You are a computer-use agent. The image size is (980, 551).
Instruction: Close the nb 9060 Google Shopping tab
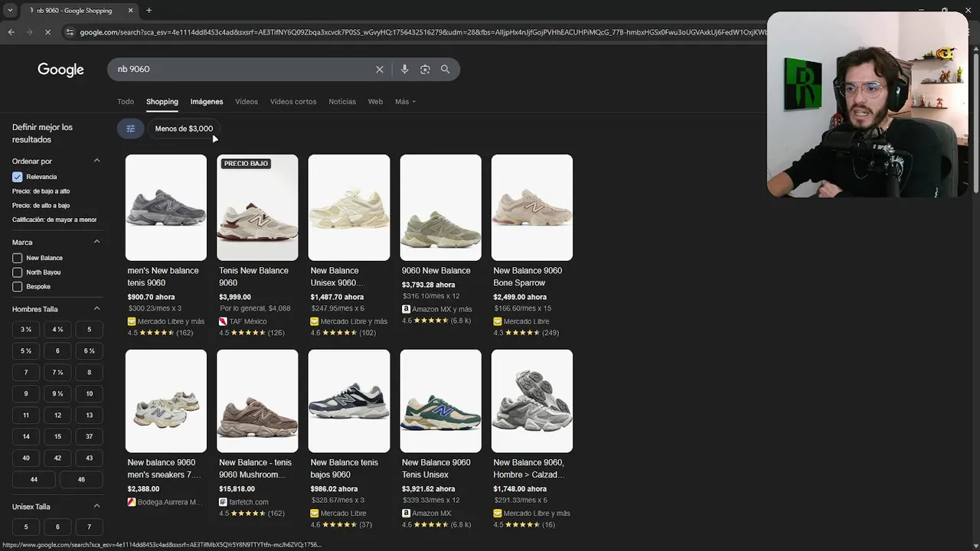click(131, 11)
